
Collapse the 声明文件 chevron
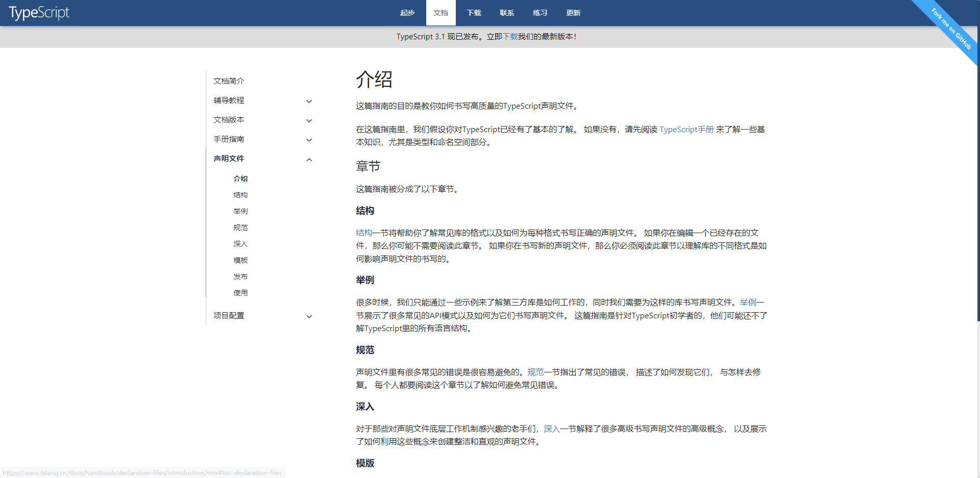309,159
